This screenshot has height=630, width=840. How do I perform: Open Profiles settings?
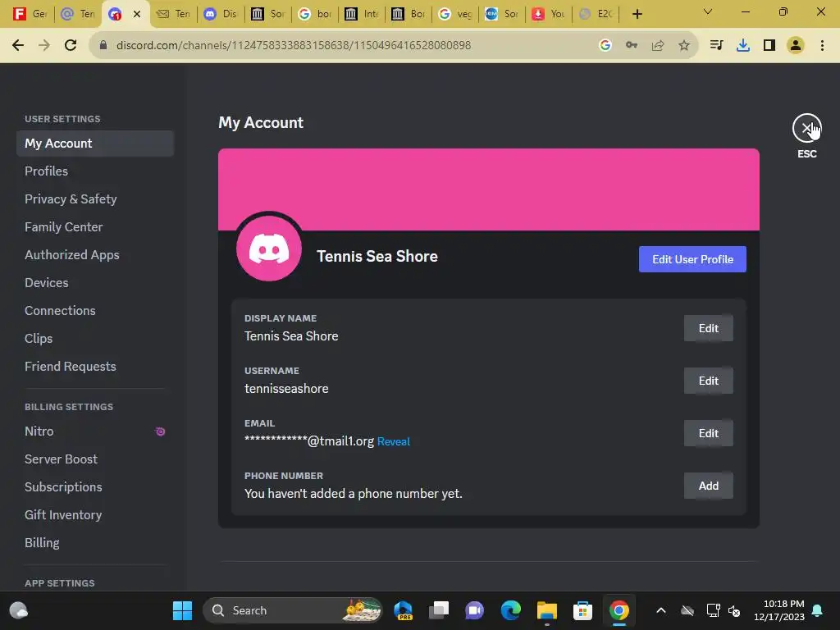95,171
